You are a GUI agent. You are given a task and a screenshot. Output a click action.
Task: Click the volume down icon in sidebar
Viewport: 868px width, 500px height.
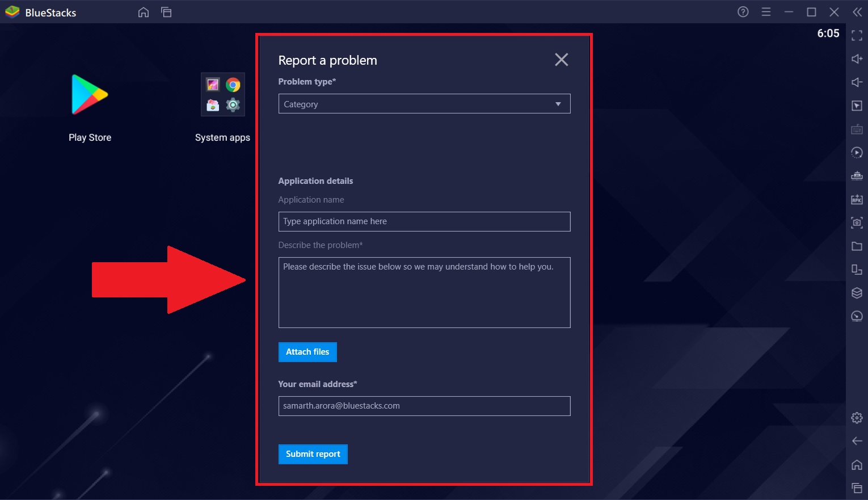pos(857,82)
